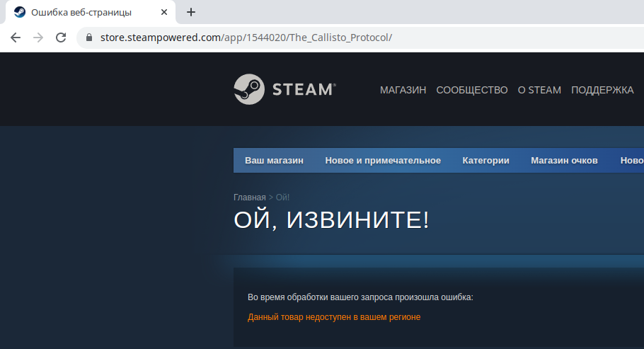Click the browser back arrow
Image resolution: width=644 pixels, height=349 pixels.
(16, 38)
